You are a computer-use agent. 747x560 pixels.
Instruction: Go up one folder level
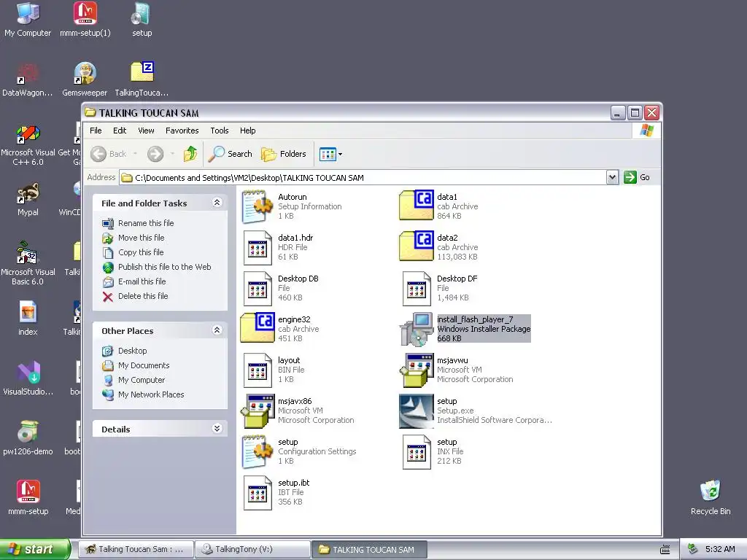pyautogui.click(x=190, y=154)
